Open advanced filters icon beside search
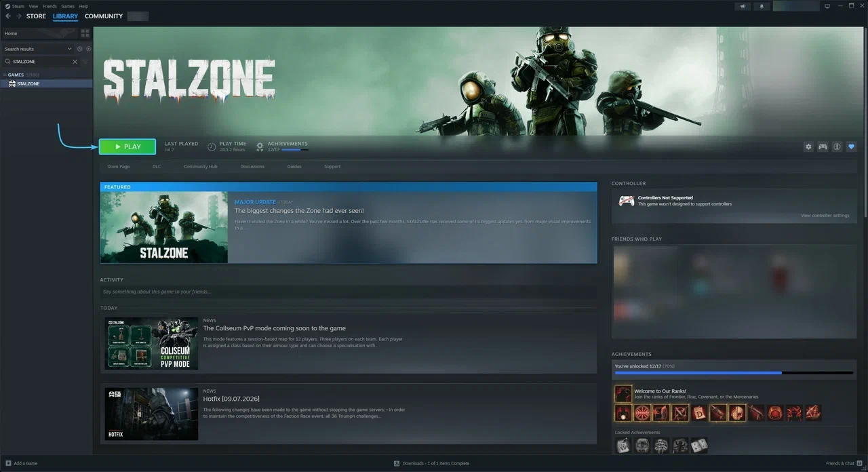 (x=85, y=62)
